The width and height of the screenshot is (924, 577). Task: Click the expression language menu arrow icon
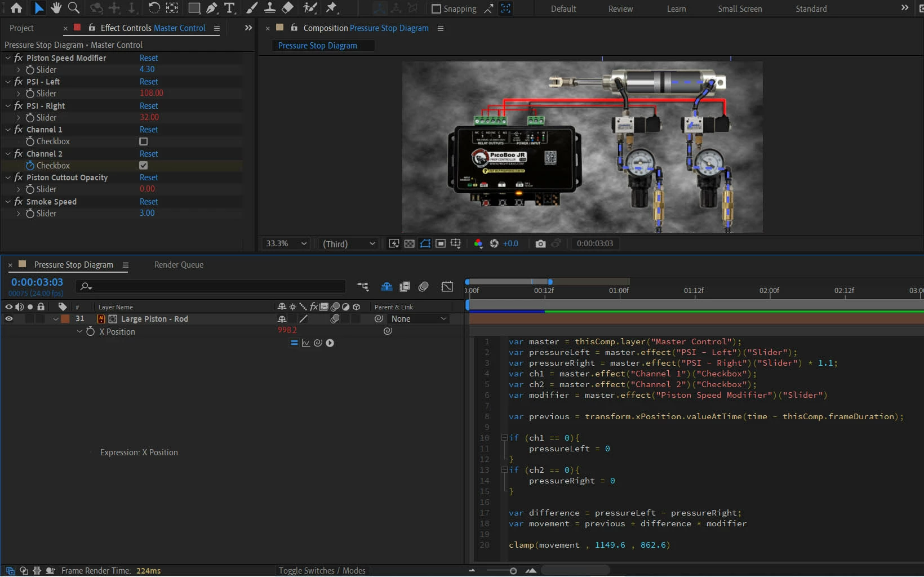point(330,343)
